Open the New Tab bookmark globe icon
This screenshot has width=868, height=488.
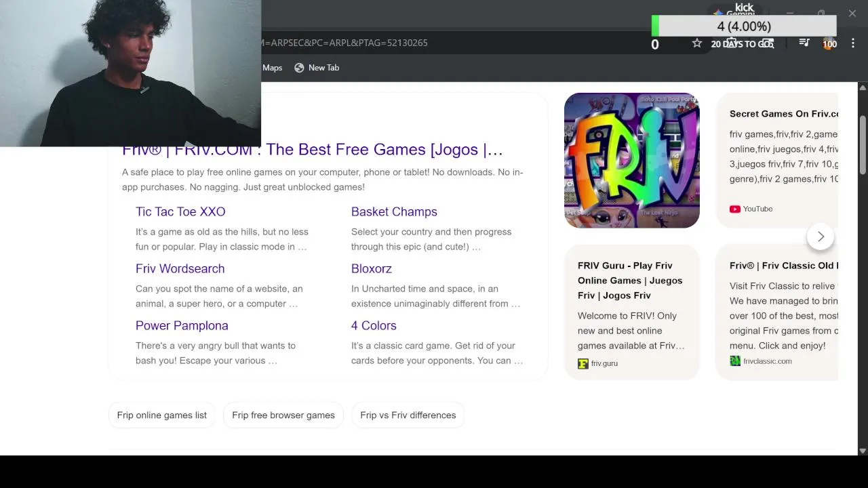tap(299, 68)
